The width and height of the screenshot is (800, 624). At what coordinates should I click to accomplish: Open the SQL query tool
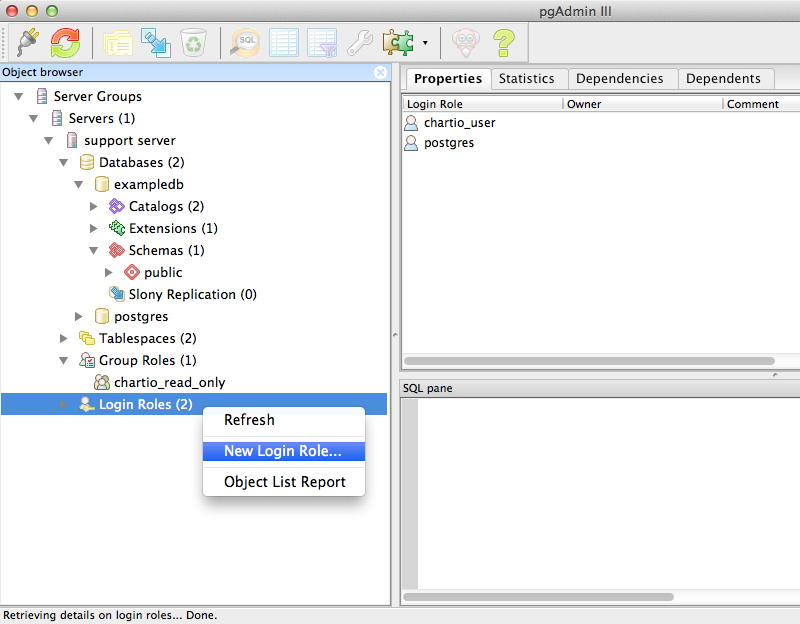point(246,42)
